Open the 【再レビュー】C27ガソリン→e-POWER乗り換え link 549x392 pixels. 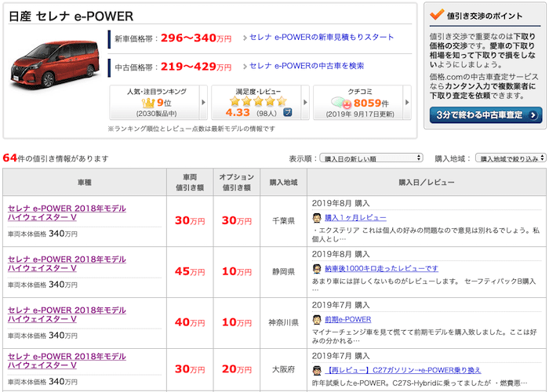click(403, 370)
